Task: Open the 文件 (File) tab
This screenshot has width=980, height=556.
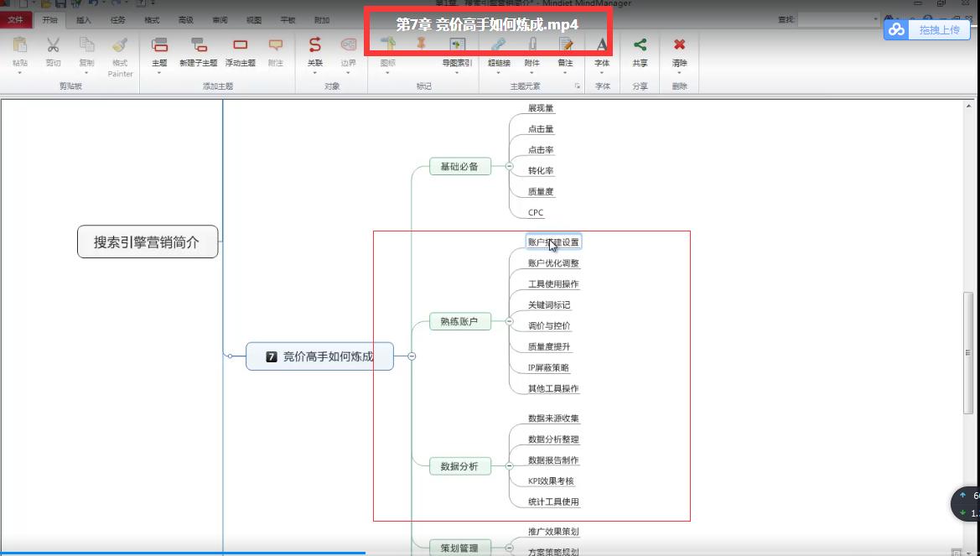Action: pos(16,20)
